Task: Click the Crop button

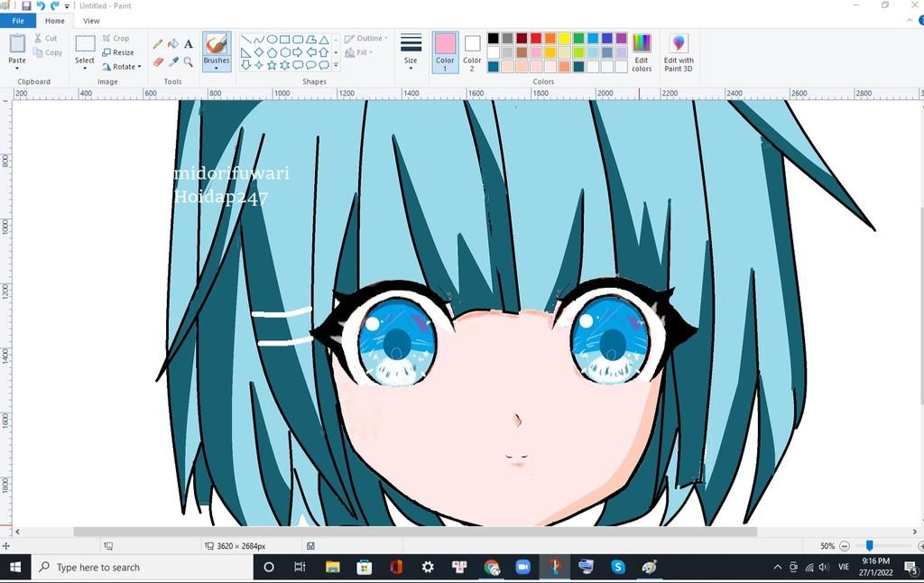Action: (x=116, y=38)
